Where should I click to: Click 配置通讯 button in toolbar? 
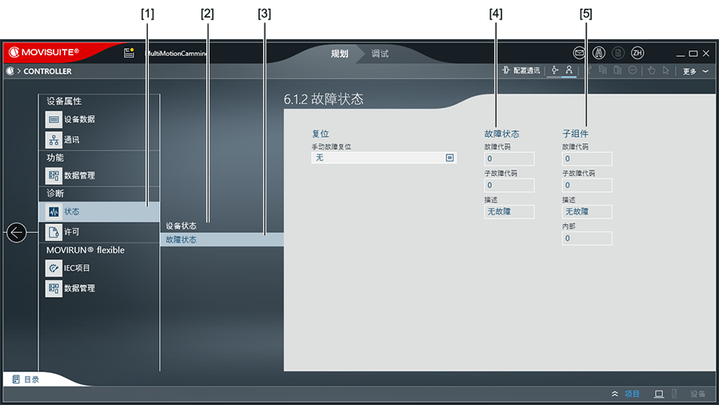tap(521, 71)
